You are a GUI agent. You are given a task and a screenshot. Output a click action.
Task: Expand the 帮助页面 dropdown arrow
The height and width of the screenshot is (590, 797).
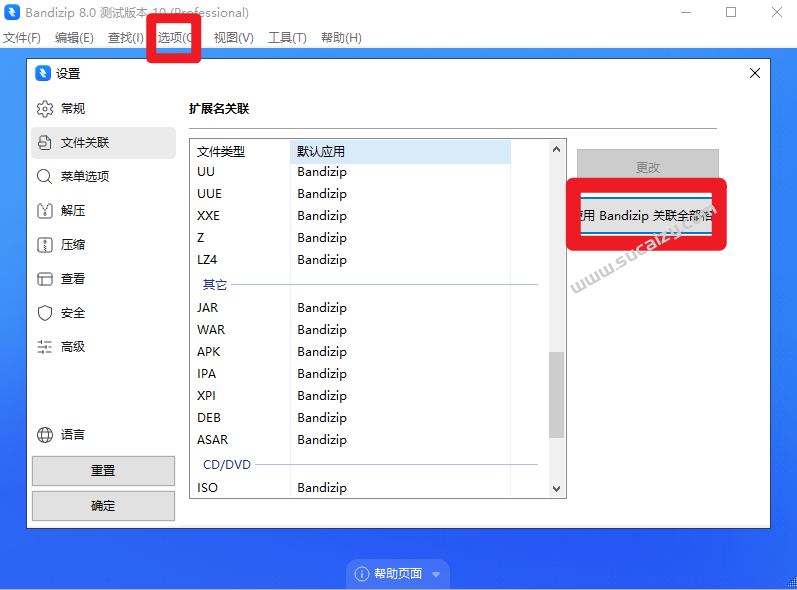pos(436,574)
